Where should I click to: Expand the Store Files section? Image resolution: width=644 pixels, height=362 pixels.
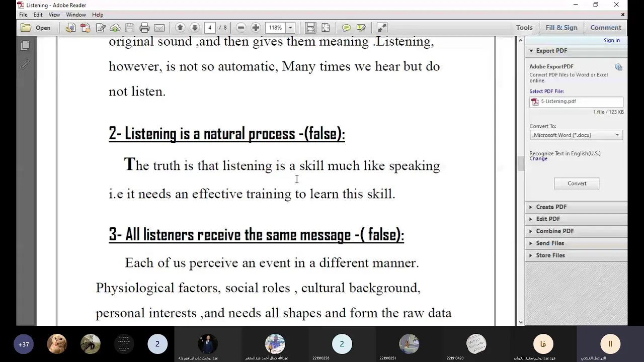click(x=576, y=255)
